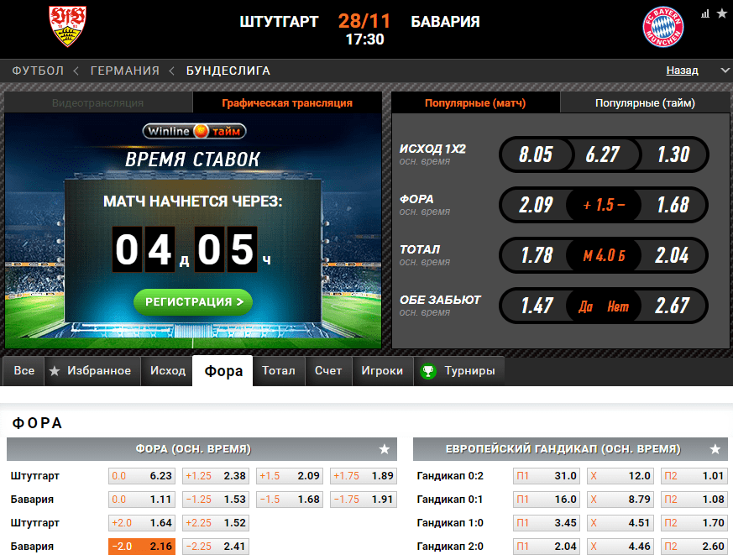Open the Избранное tab

[x=92, y=371]
